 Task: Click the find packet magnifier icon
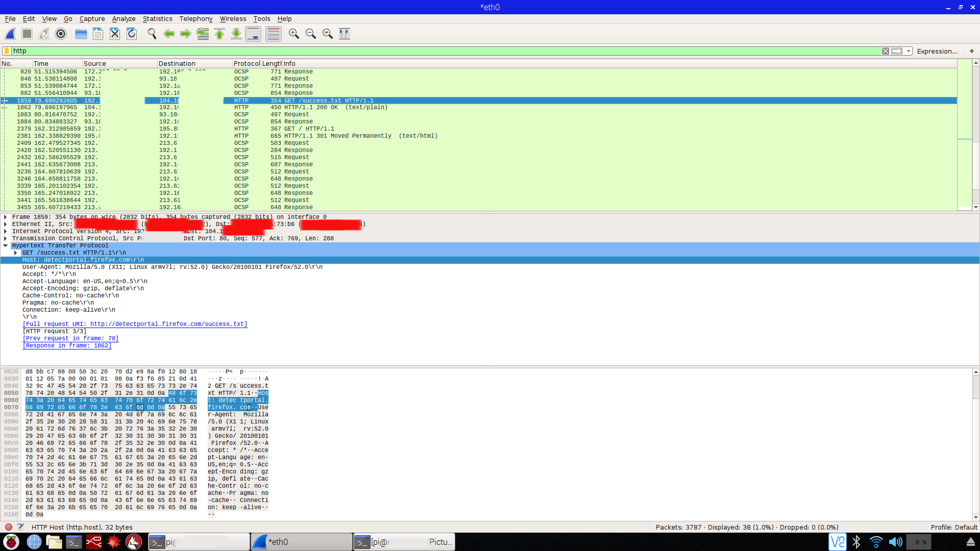pos(152,34)
